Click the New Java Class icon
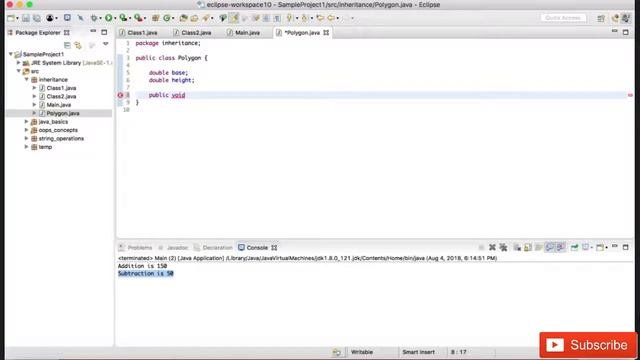The width and height of the screenshot is (640, 360). click(x=167, y=18)
